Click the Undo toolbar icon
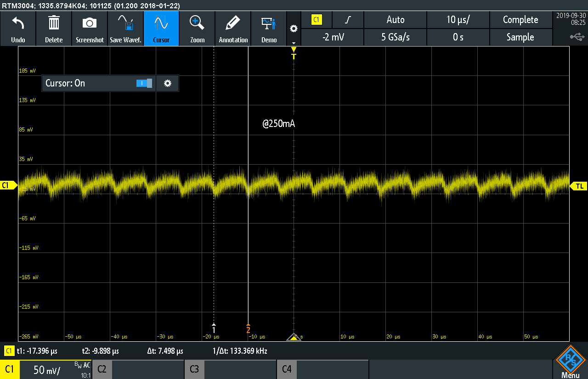This screenshot has height=379, width=588. [18, 29]
